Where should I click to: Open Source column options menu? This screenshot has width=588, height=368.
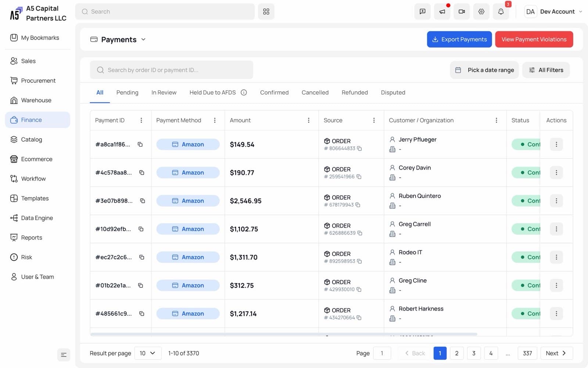[x=374, y=120]
